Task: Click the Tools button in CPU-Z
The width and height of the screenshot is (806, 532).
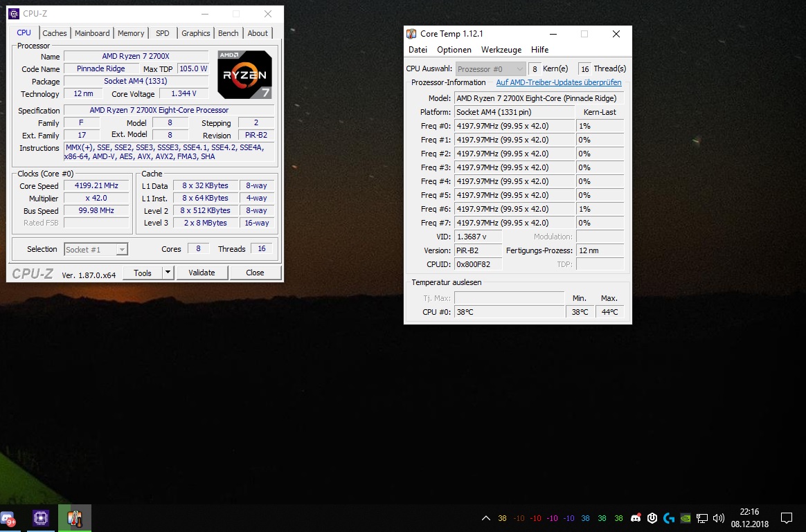Action: [x=143, y=273]
